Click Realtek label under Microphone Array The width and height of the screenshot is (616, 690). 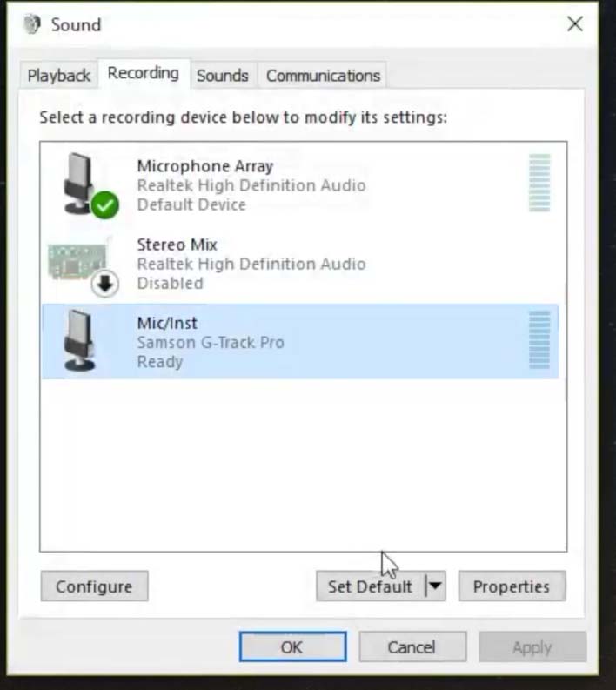(x=251, y=185)
